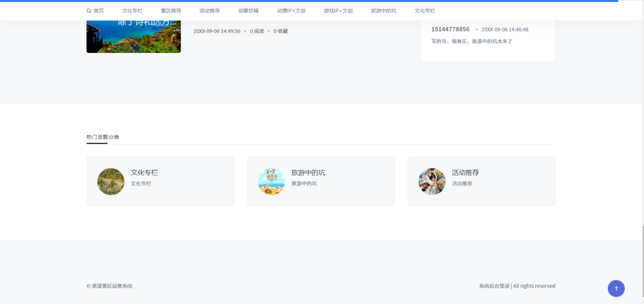Screen dimensions: 644x304
Task: Click the 热门话题分类 section heading
Action: click(103, 137)
